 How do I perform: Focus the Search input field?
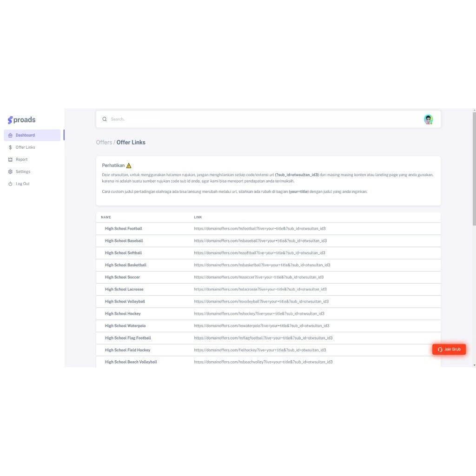click(x=264, y=119)
